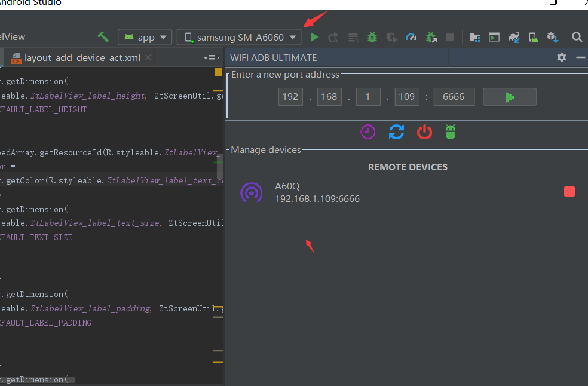Disconnect A60Q with the red stop button
The height and width of the screenshot is (386, 588).
tap(569, 192)
